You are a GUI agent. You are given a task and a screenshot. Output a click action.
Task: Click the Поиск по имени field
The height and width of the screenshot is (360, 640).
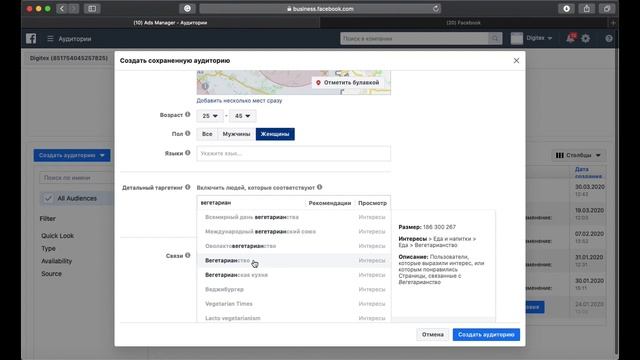[77, 178]
